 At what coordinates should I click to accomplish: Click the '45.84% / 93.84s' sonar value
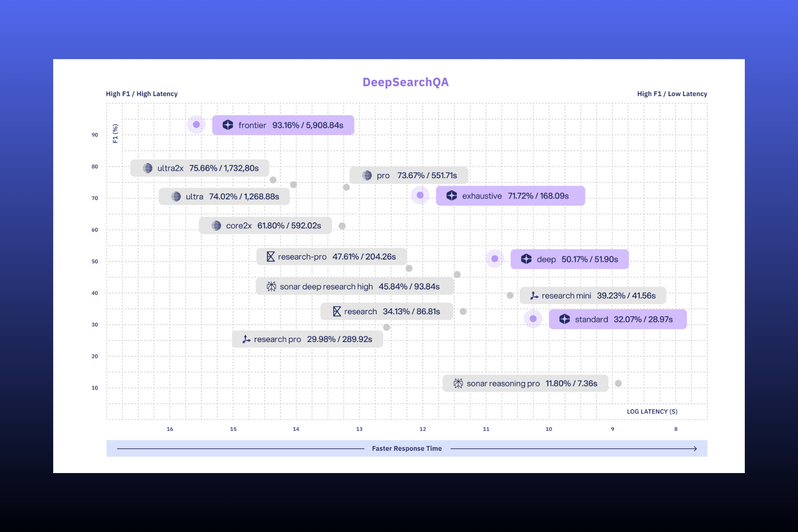point(409,286)
